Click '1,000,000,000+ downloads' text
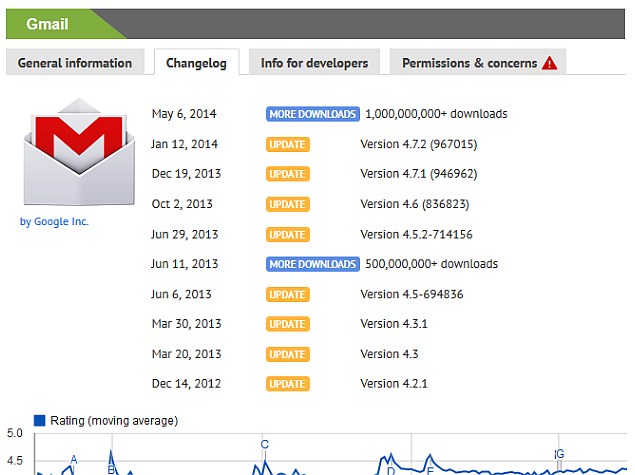Viewport: 635px width, 475px height. point(436,114)
